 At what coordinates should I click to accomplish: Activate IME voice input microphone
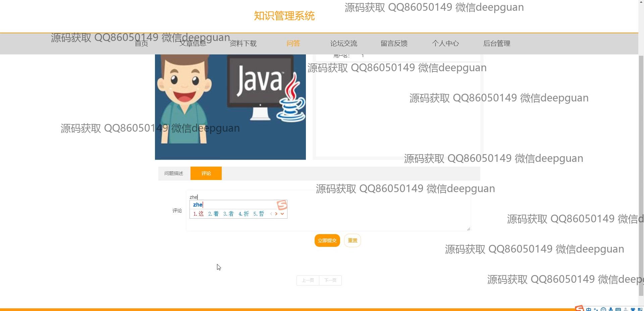pos(611,309)
